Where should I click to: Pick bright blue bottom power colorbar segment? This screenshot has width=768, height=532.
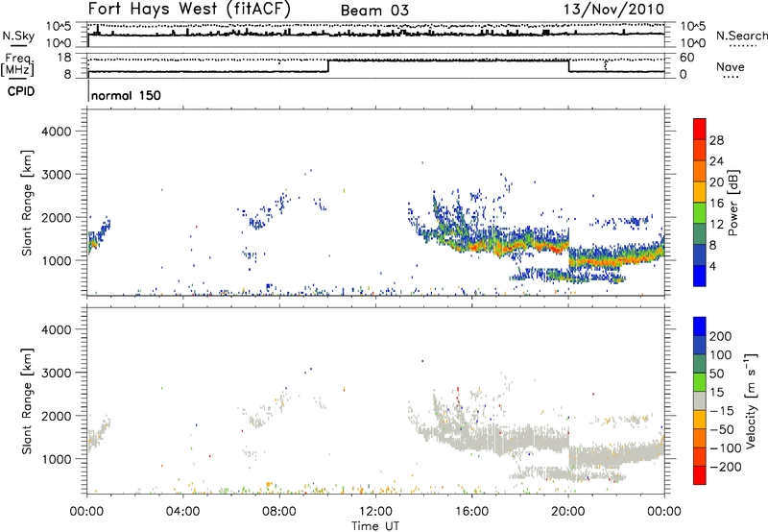700,275
